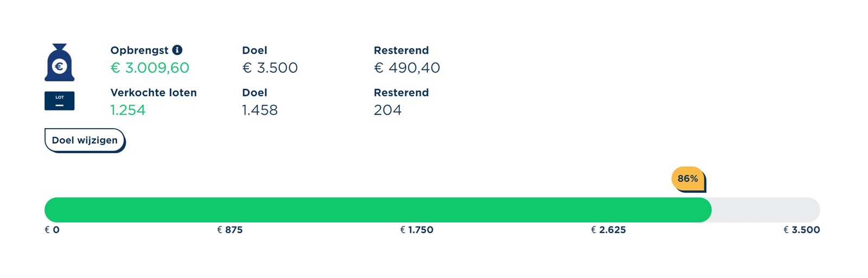Viewport: 868px width, 278px height.
Task: Click the € 3.500 goal amount
Action: coord(270,68)
